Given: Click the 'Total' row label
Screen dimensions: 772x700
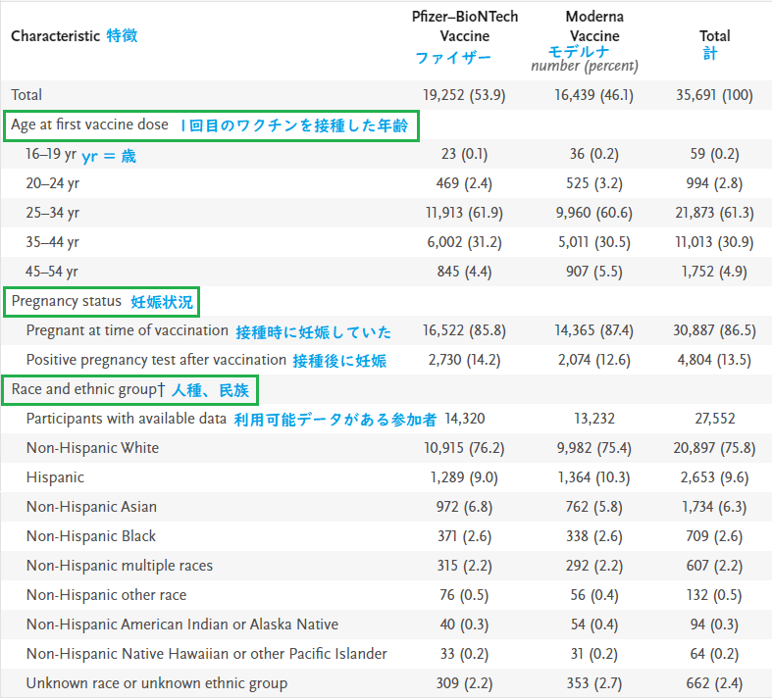Looking at the screenshot, I should tap(26, 94).
